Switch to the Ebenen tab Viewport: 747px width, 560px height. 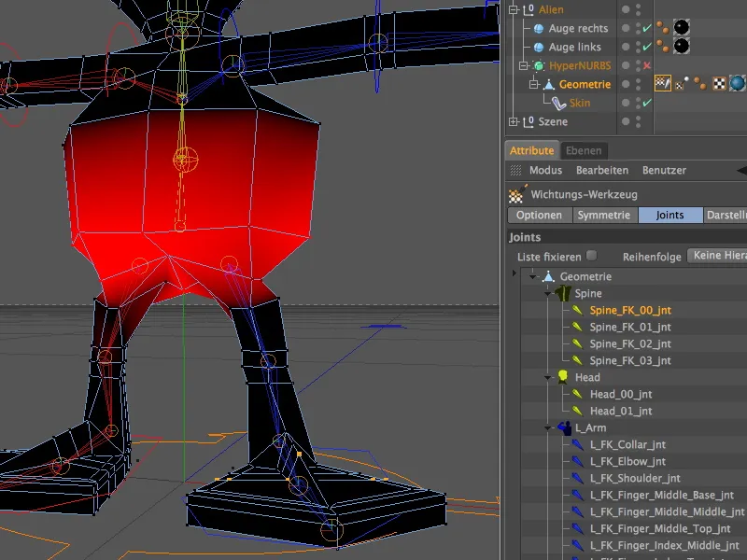pyautogui.click(x=585, y=150)
